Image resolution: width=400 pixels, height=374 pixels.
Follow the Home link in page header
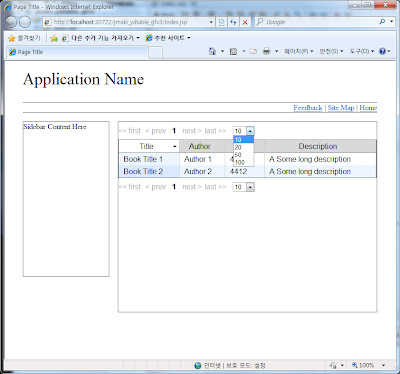click(368, 108)
